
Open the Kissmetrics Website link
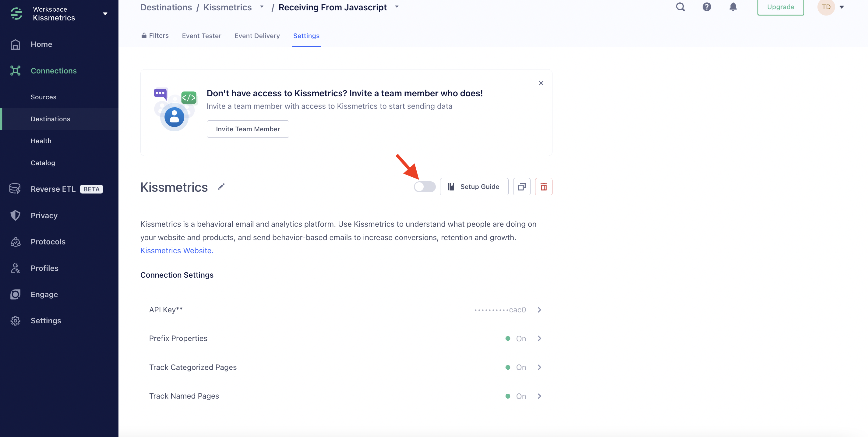[x=177, y=250]
